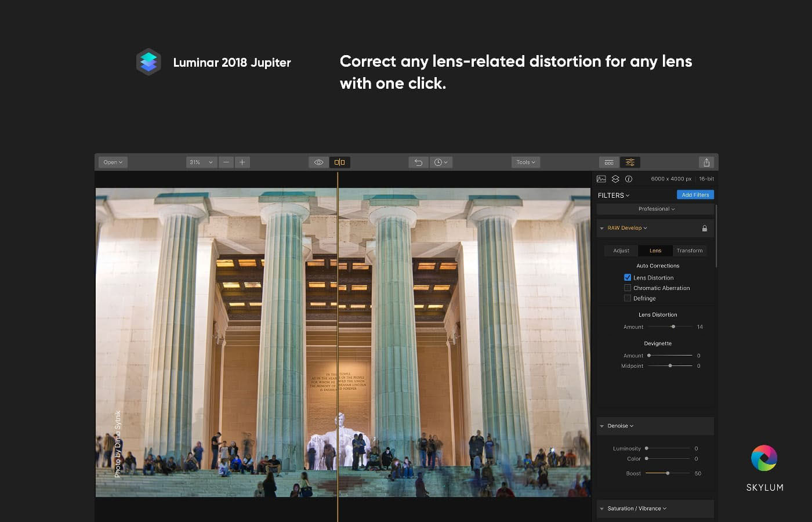Show the histogram panel icon
812x522 pixels.
tap(601, 179)
